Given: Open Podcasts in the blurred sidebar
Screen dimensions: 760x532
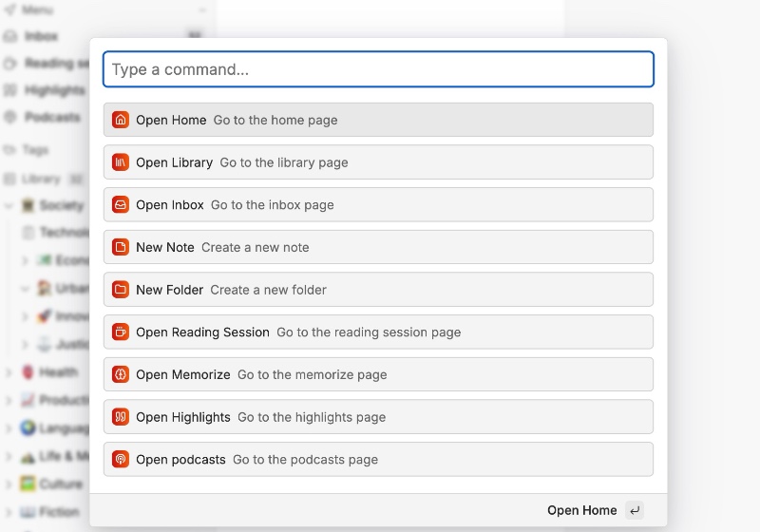Looking at the screenshot, I should click(52, 117).
